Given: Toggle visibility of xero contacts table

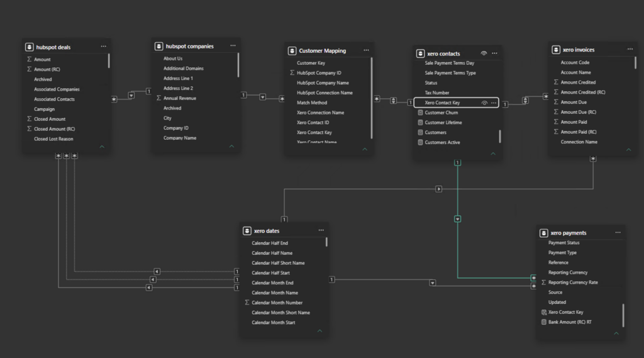Looking at the screenshot, I should tap(484, 53).
